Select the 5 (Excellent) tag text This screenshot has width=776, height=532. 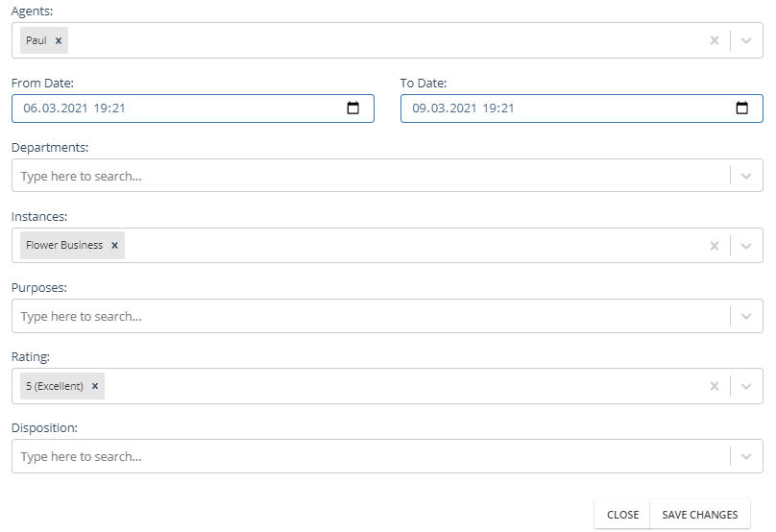[55, 386]
